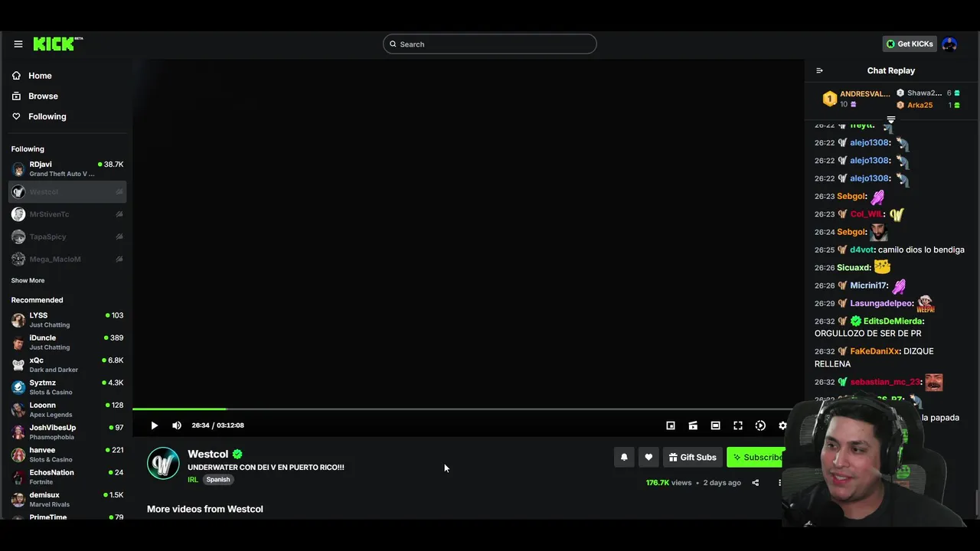Follow the channel with the heart button
This screenshot has width=980, height=551.
[x=648, y=458]
